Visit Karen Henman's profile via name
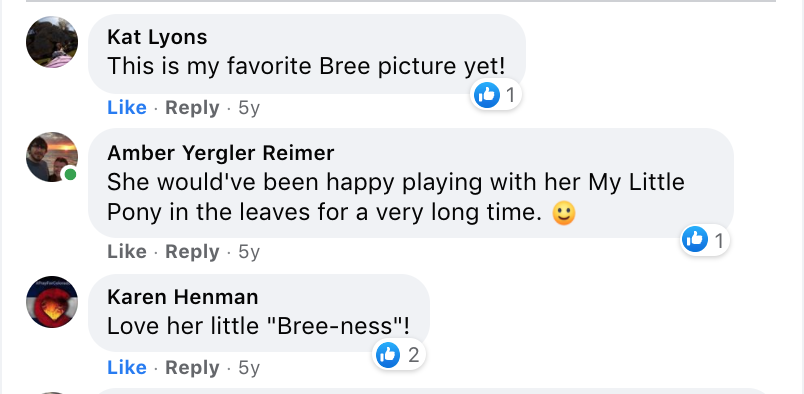Viewport: 804px width, 394px height. click(183, 297)
